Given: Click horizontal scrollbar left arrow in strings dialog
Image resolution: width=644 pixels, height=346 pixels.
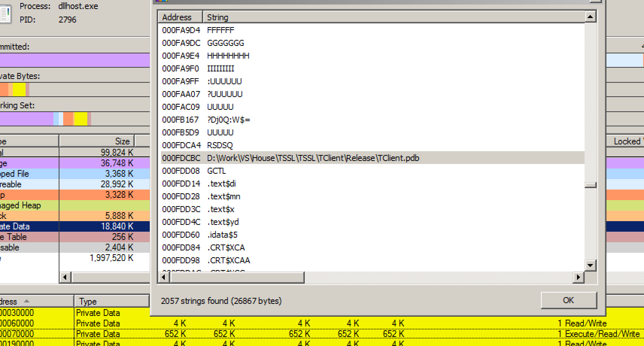Looking at the screenshot, I should (163, 278).
